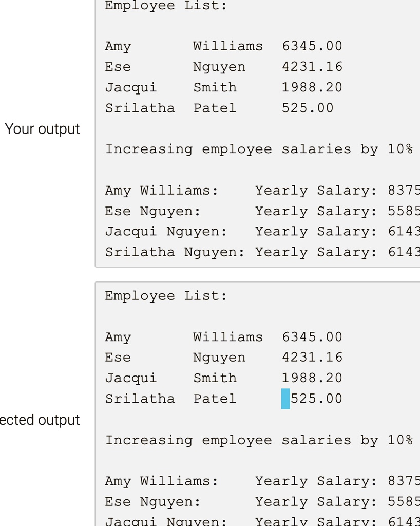420x526 pixels.
Task: Click "Jacqui Nguyen:" line in Your output
Action: (262, 232)
